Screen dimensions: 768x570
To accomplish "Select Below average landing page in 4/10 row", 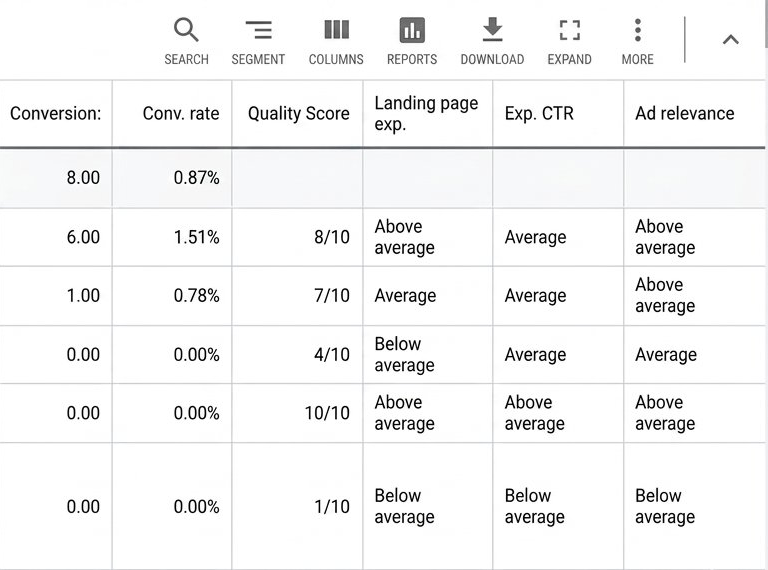I will click(x=404, y=355).
